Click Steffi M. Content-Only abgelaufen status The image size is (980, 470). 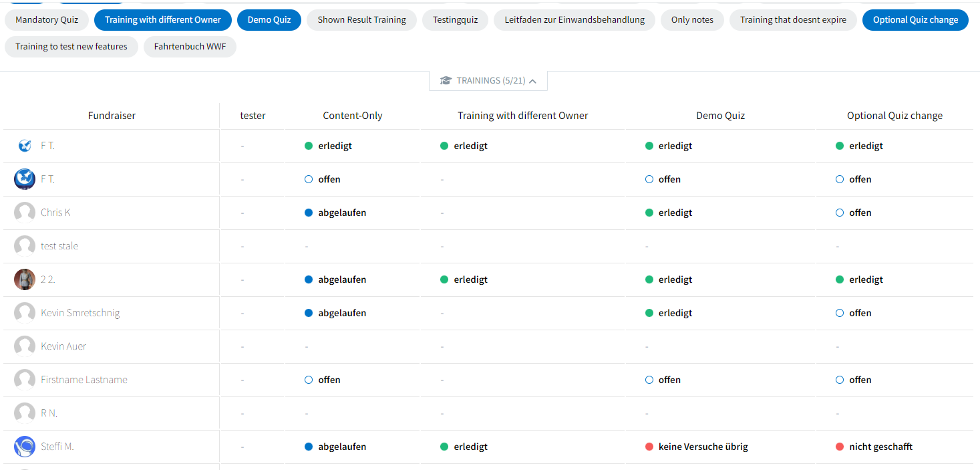click(335, 447)
